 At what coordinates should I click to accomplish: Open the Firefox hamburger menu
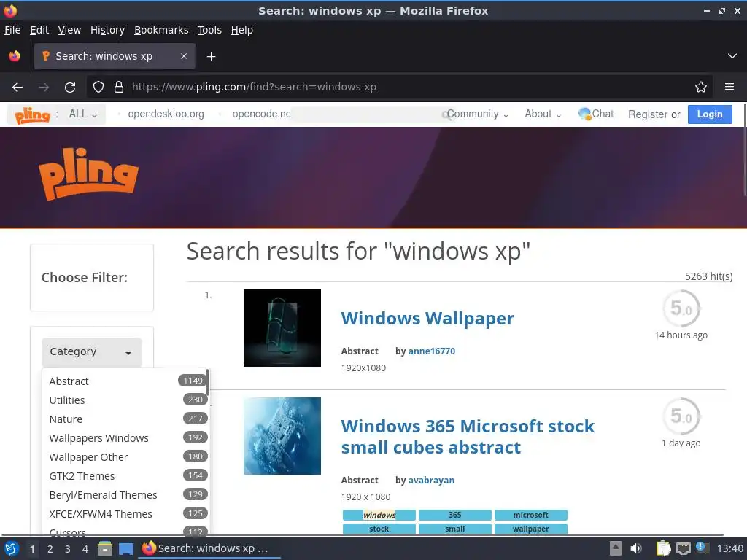[729, 87]
